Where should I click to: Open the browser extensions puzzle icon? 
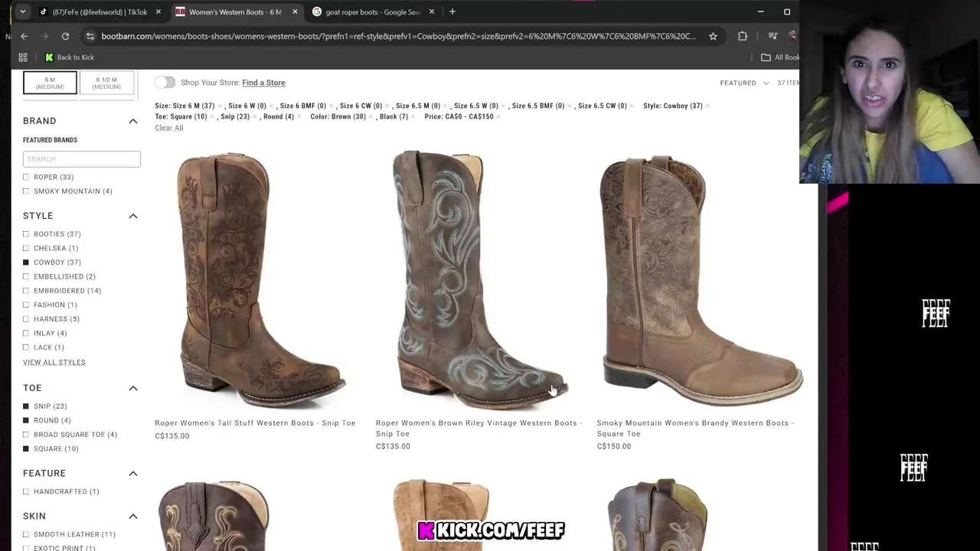point(742,36)
